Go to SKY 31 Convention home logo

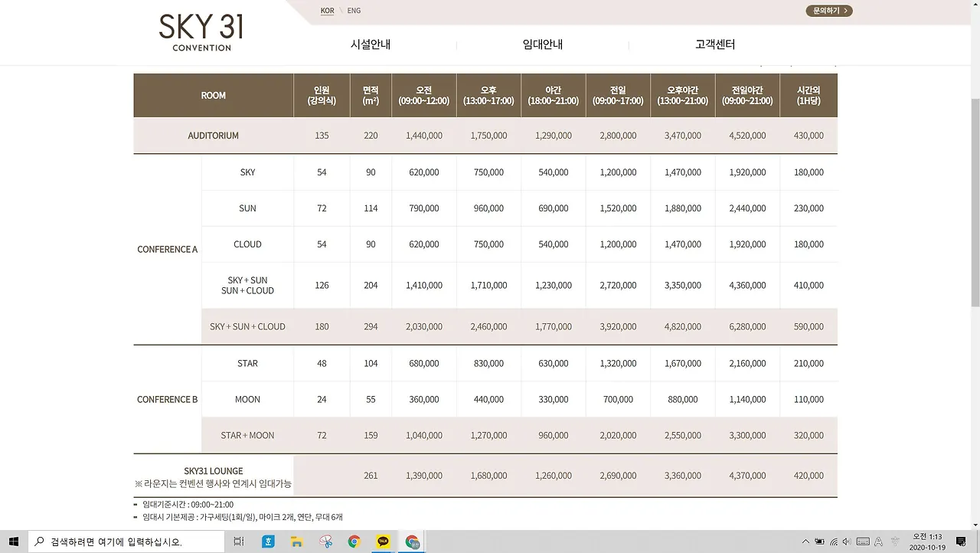tap(201, 32)
